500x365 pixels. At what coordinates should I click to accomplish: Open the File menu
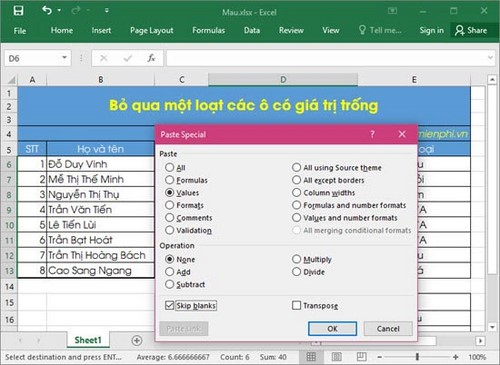point(20,31)
